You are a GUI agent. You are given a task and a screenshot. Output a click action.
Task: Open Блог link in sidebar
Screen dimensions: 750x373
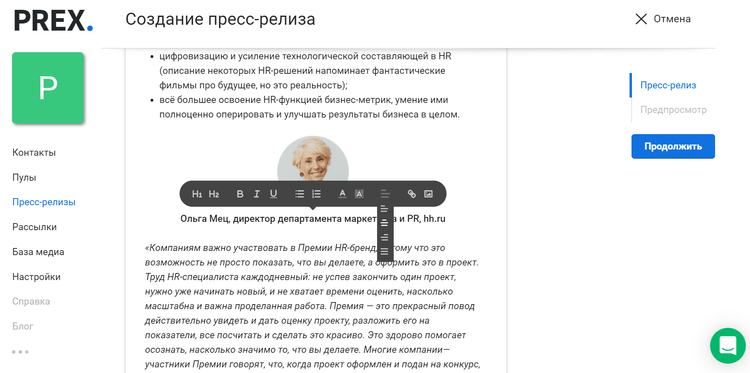(x=23, y=326)
